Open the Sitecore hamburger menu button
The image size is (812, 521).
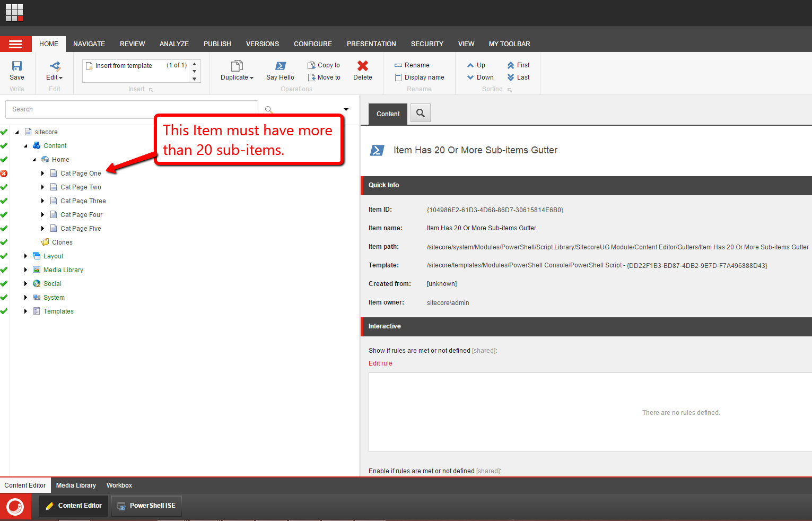pos(15,44)
